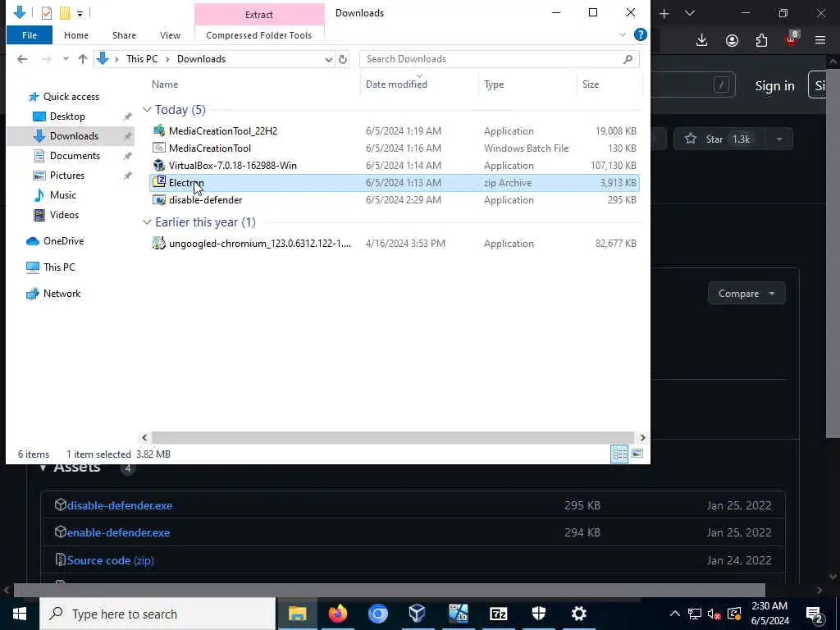Go up one folder level arrow
The width and height of the screenshot is (840, 630).
pos(83,59)
